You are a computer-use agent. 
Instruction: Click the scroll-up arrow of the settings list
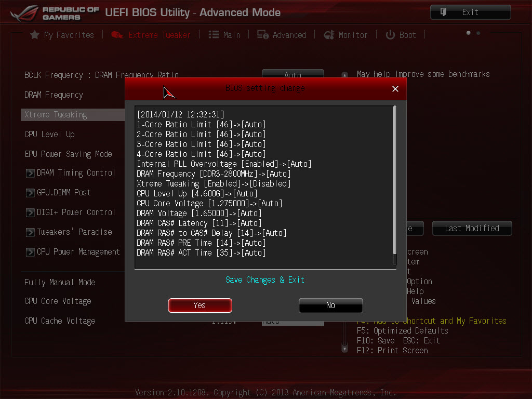pyautogui.click(x=344, y=75)
